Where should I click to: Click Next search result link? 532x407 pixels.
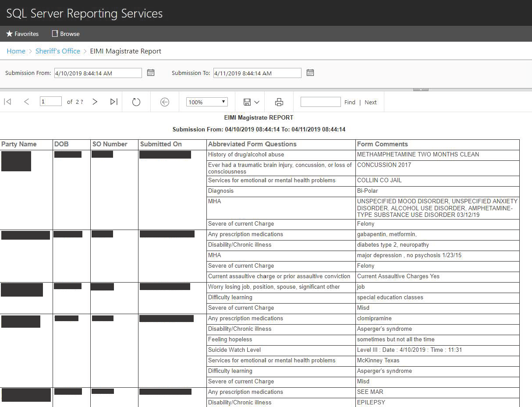tap(370, 102)
